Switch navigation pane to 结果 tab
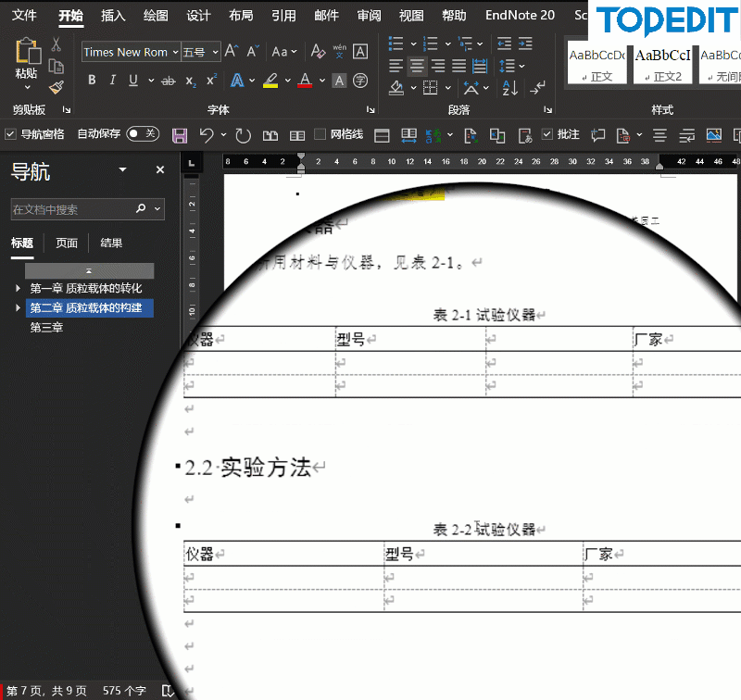This screenshot has width=741, height=700. (111, 244)
